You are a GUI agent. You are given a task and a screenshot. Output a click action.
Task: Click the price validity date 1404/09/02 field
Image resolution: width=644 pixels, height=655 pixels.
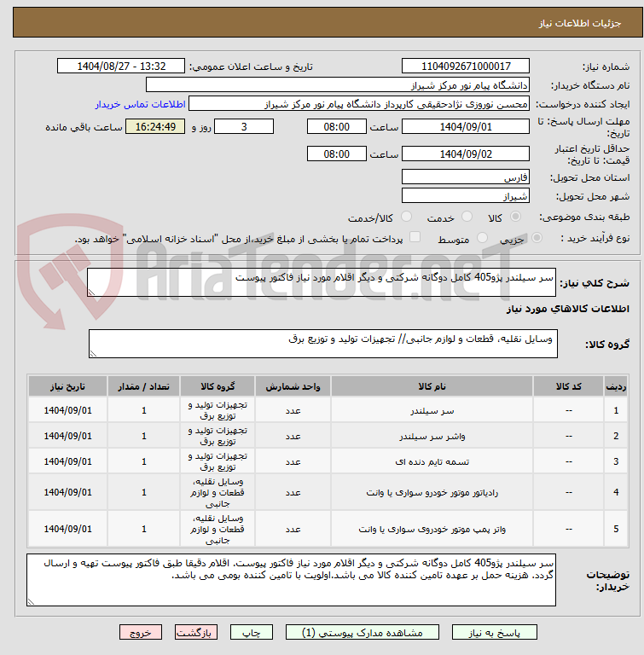click(x=466, y=154)
